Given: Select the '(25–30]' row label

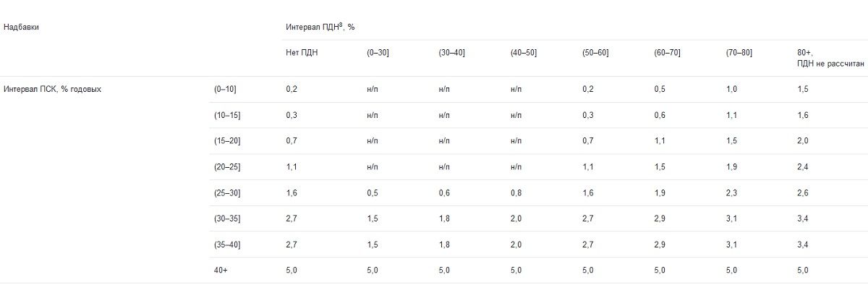Looking at the screenshot, I should (227, 193).
